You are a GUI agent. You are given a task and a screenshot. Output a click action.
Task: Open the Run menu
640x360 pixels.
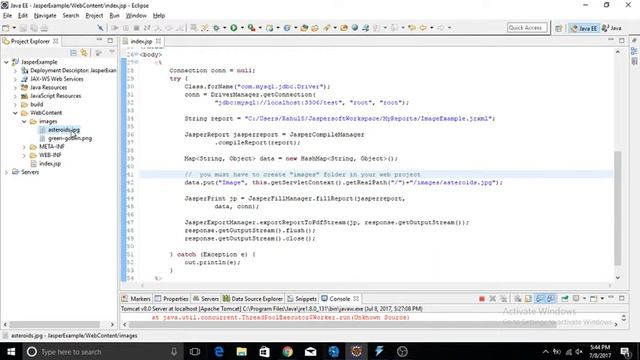click(x=115, y=16)
